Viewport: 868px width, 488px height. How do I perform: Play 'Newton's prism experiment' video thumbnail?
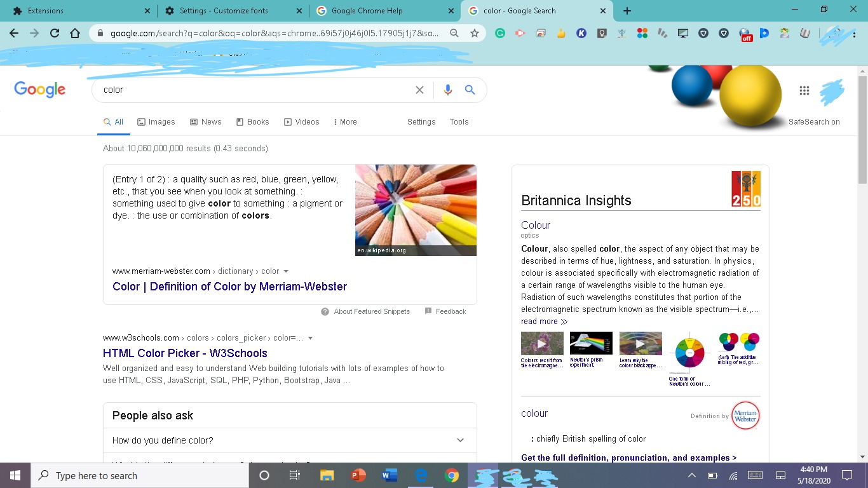591,343
